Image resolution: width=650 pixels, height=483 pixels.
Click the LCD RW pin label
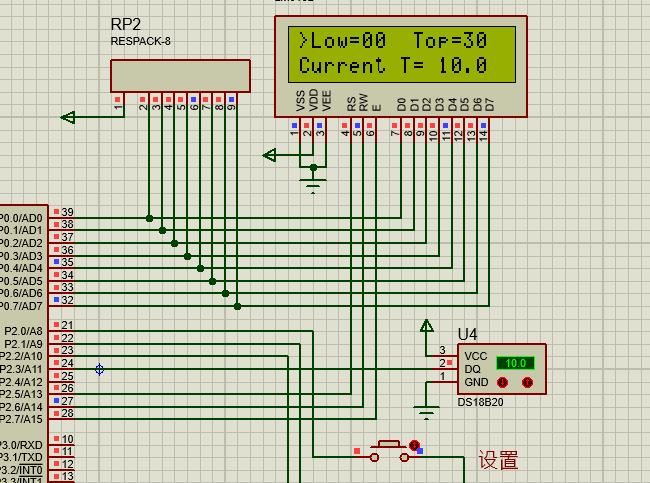tap(363, 102)
